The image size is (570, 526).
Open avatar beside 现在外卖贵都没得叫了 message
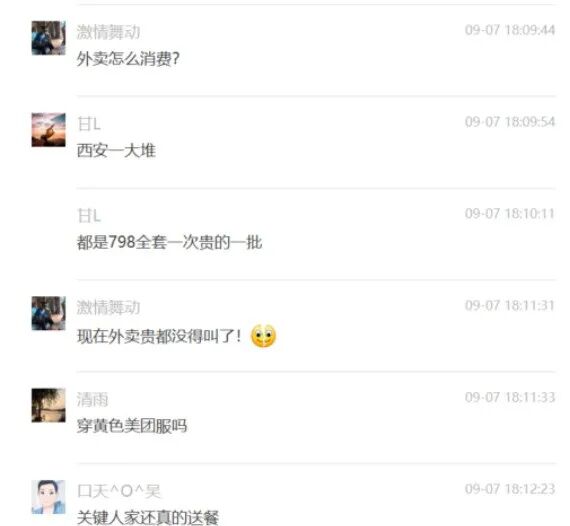[x=49, y=313]
